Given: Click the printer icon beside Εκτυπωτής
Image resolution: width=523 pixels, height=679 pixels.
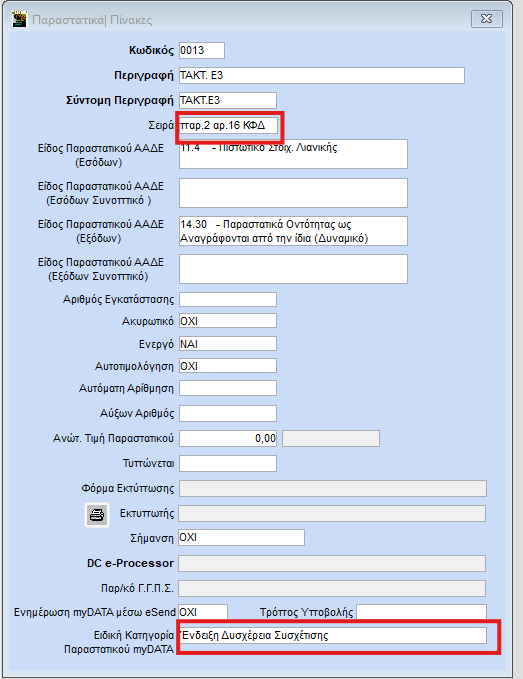Looking at the screenshot, I should pos(97,515).
